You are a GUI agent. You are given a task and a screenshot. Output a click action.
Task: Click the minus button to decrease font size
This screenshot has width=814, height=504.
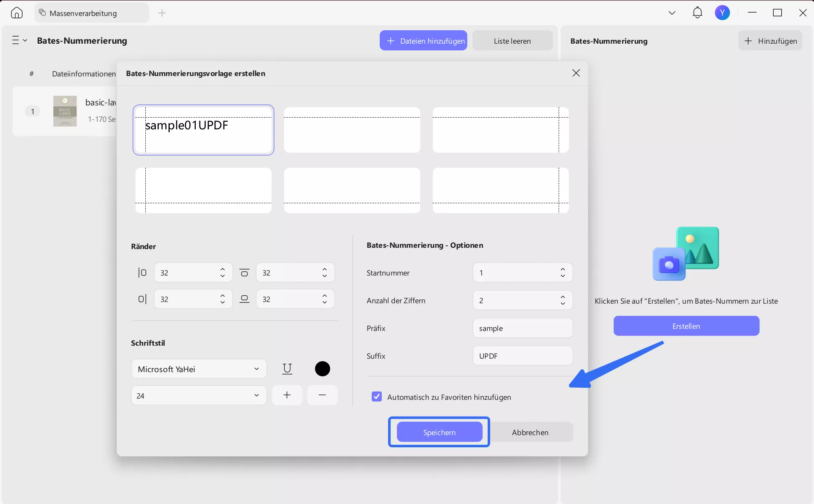322,395
